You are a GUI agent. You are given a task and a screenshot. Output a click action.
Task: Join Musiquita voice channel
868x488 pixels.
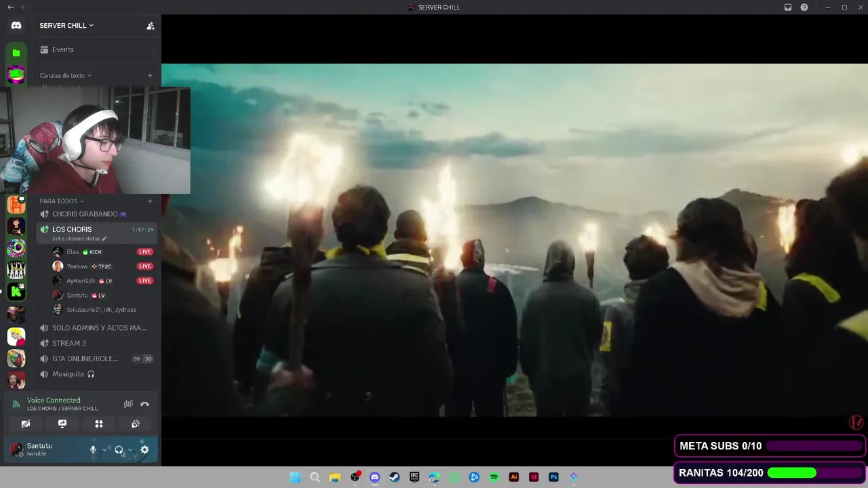96,374
